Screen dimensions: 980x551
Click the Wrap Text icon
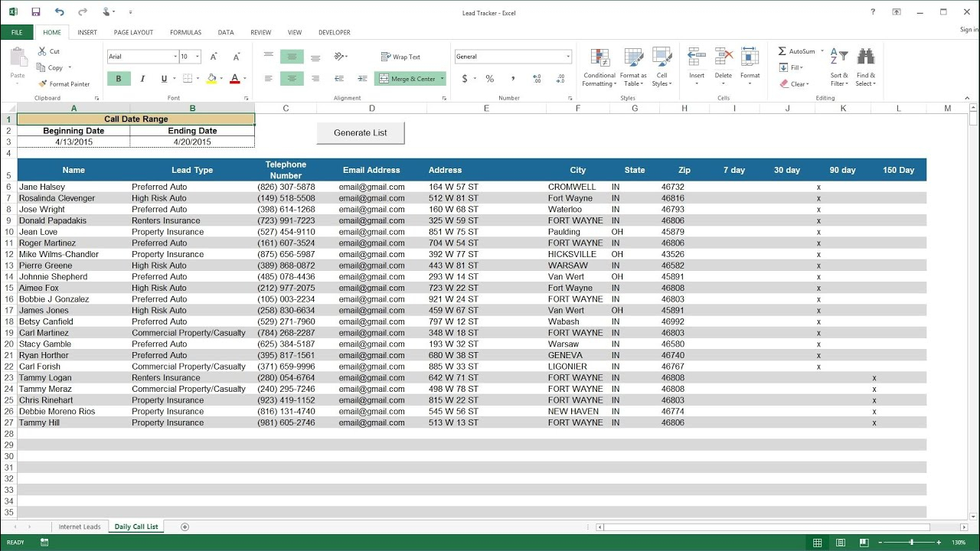[x=386, y=57]
